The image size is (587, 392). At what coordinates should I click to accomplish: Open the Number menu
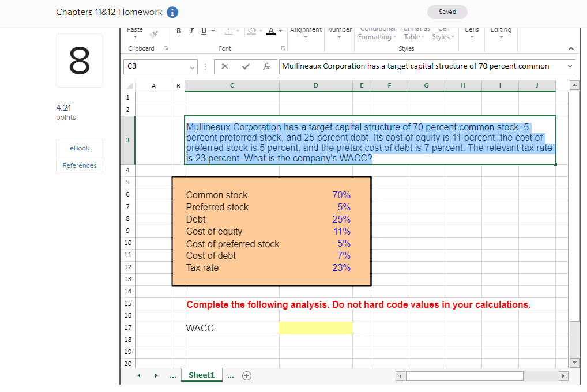coord(340,33)
